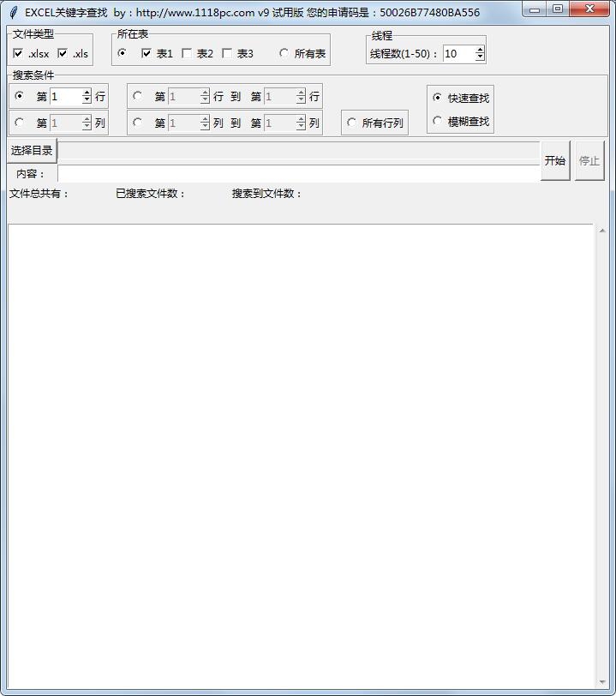616x696 pixels.
Task: Click the 停止 stop button
Action: coord(589,160)
